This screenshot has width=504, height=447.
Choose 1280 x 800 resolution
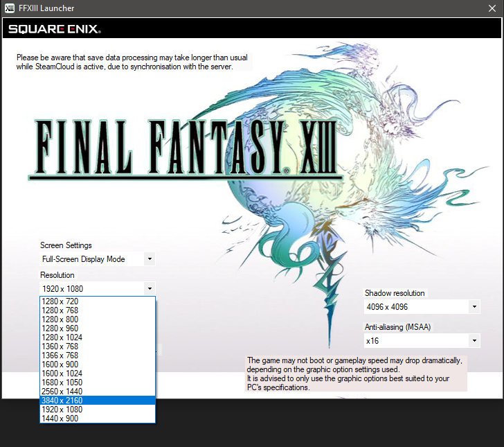(98, 319)
